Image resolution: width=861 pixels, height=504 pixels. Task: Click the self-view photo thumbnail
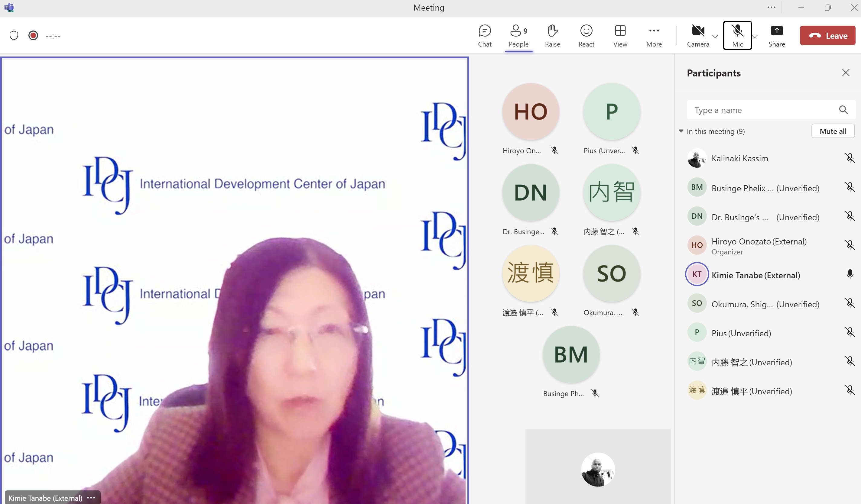pos(598,469)
